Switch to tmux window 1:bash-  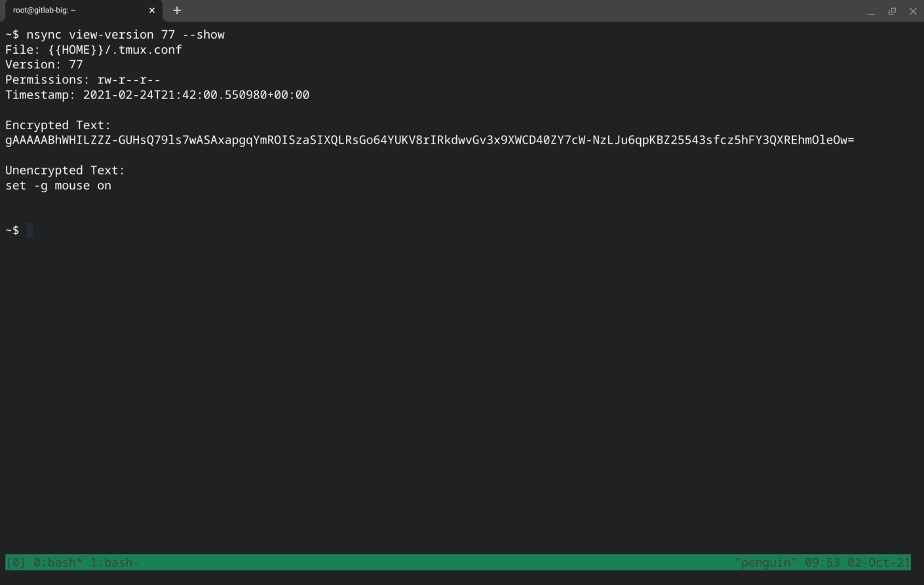coord(115,563)
